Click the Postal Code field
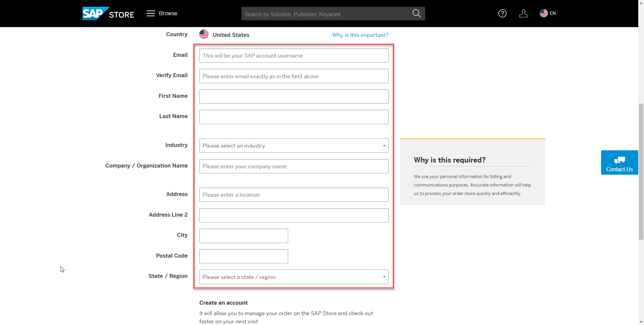Image resolution: width=644 pixels, height=325 pixels. [x=244, y=256]
